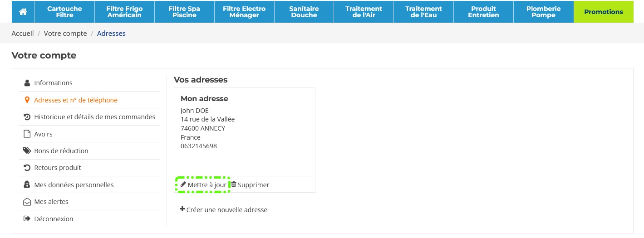Click the user icon next to Informations

(27, 83)
